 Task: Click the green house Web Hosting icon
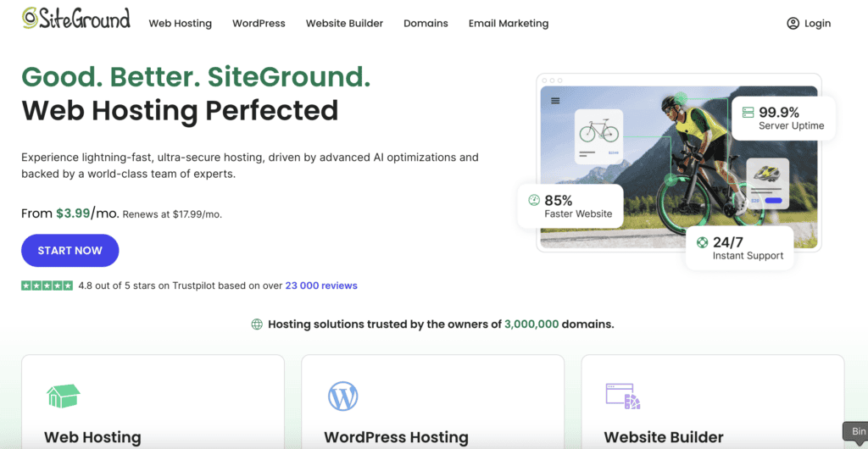[63, 396]
